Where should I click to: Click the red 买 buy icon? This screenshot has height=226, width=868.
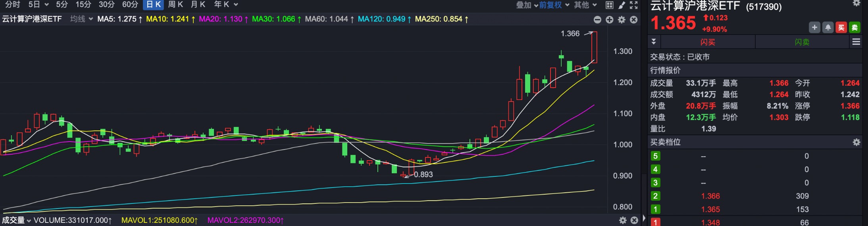tap(841, 27)
